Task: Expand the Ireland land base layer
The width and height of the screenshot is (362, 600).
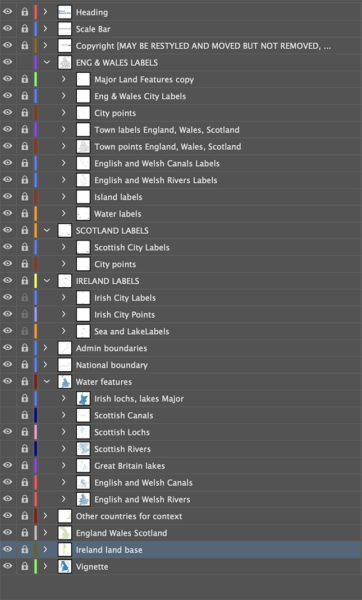Action: click(x=46, y=550)
